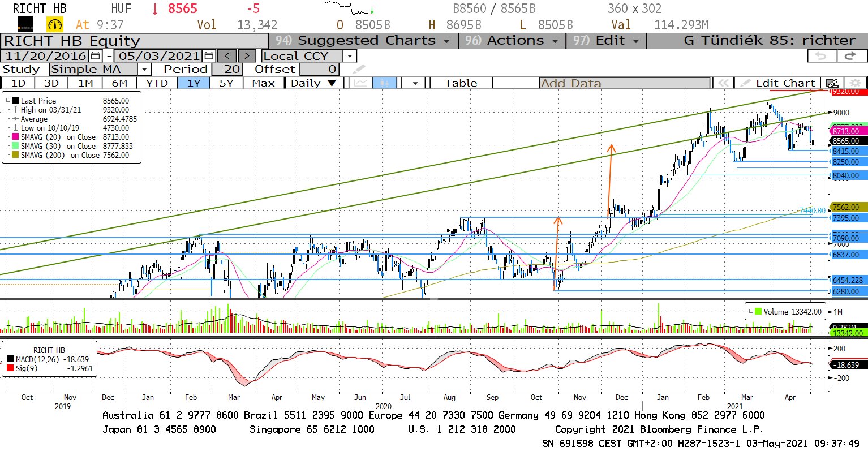Shift date range back with left arrow

tap(227, 56)
